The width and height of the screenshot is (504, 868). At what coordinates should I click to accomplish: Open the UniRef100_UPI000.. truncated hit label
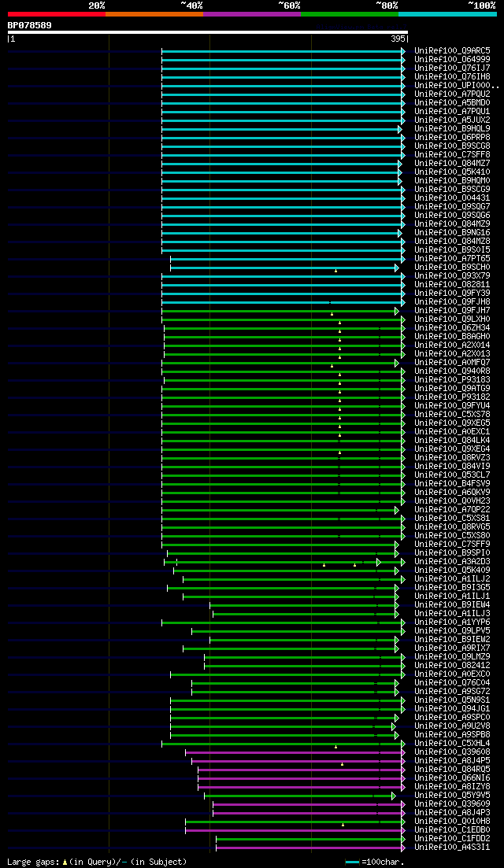457,86
